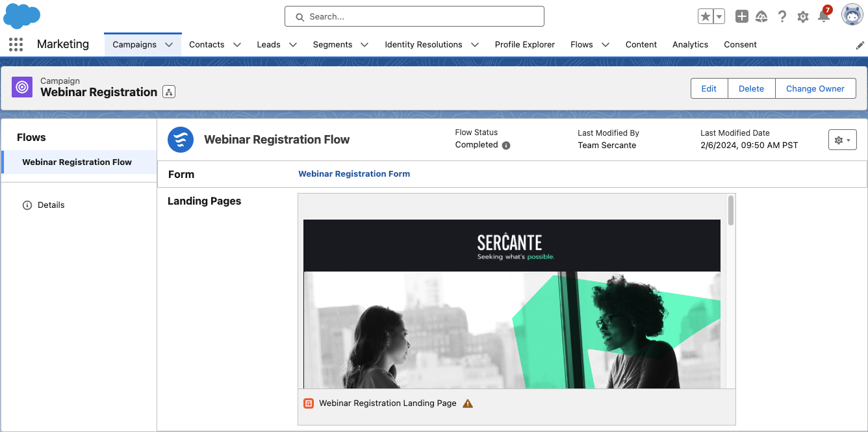Open the Global Actions plus icon
The image size is (868, 432).
[742, 17]
